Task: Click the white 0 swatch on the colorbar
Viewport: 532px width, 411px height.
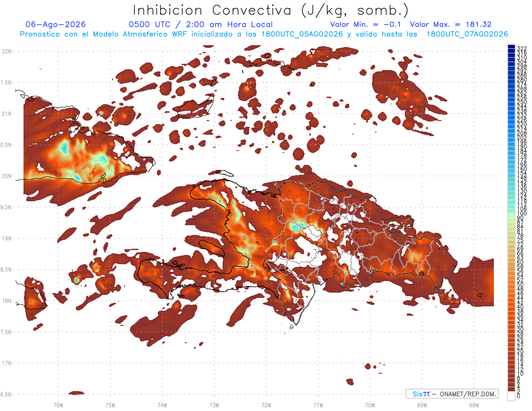Action: (x=511, y=395)
